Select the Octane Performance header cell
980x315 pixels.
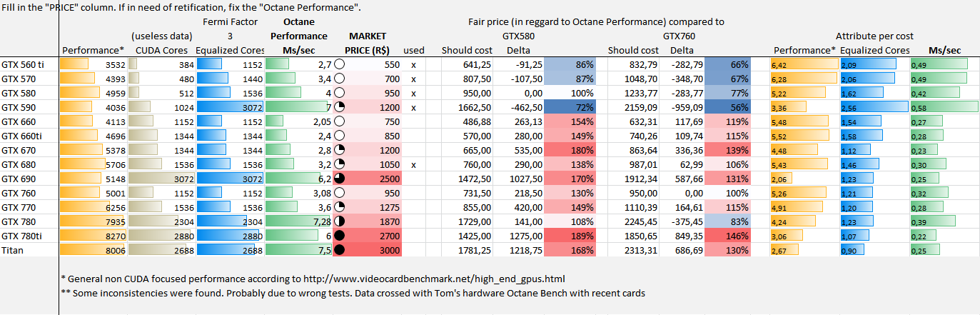click(299, 36)
